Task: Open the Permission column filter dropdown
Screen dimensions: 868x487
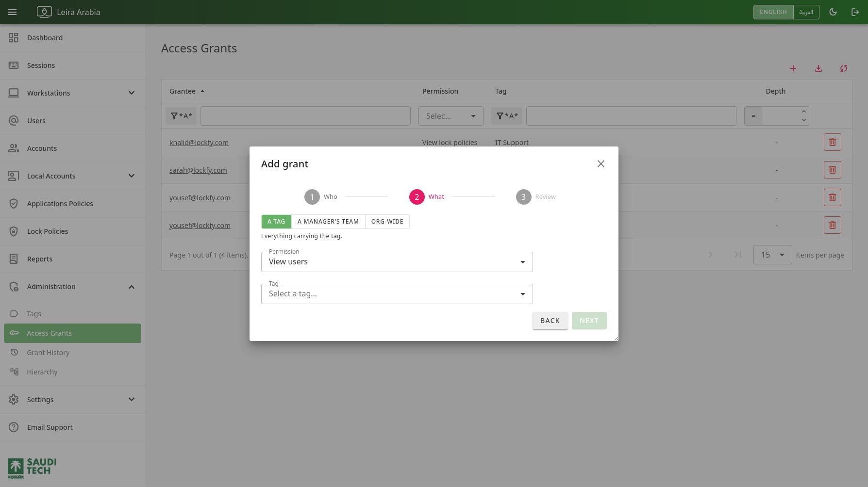Action: pyautogui.click(x=451, y=116)
